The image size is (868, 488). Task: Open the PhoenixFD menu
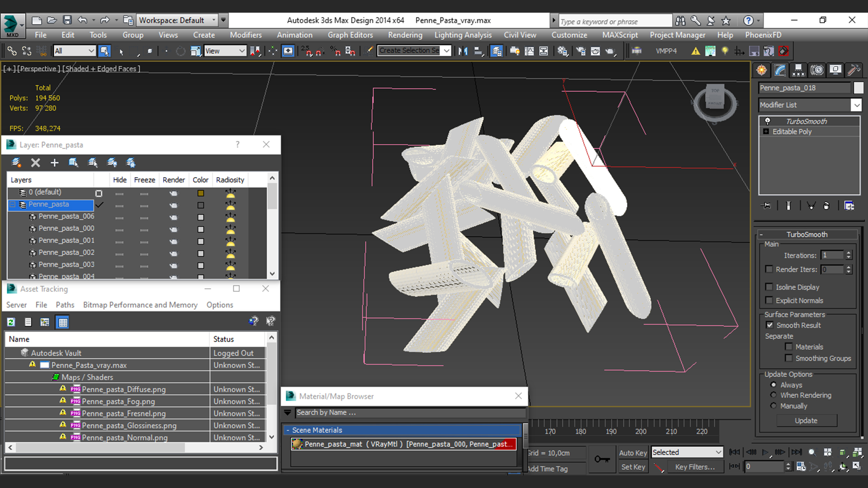tap(763, 35)
